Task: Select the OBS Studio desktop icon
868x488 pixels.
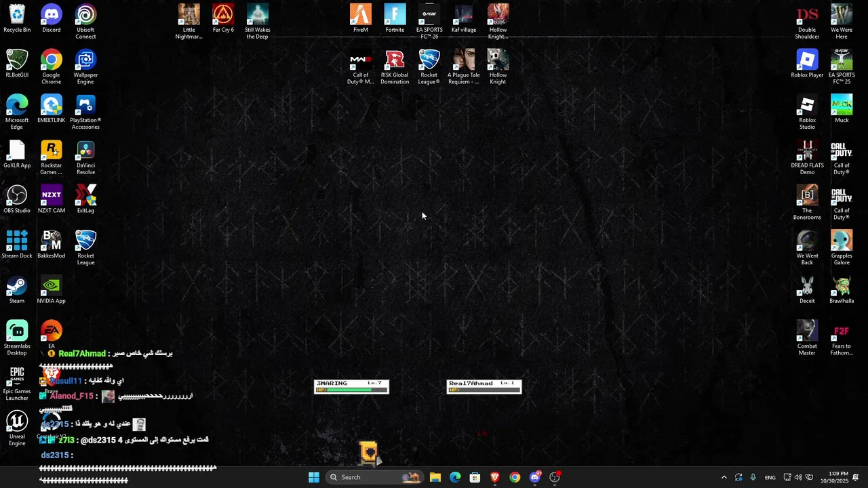Action: click(17, 199)
